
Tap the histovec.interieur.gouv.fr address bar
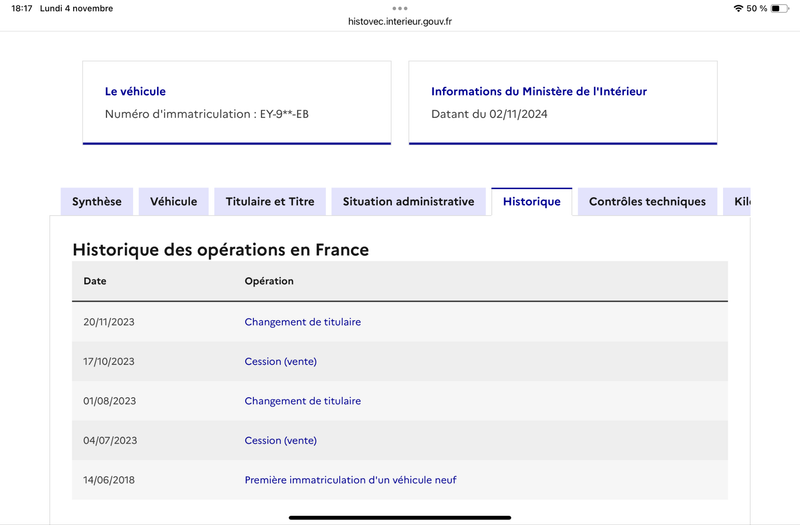tap(400, 21)
